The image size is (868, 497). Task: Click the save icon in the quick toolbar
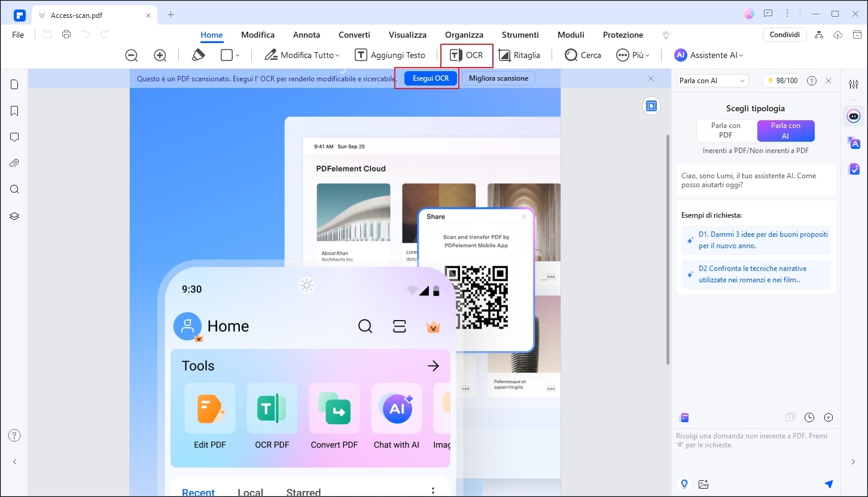47,35
